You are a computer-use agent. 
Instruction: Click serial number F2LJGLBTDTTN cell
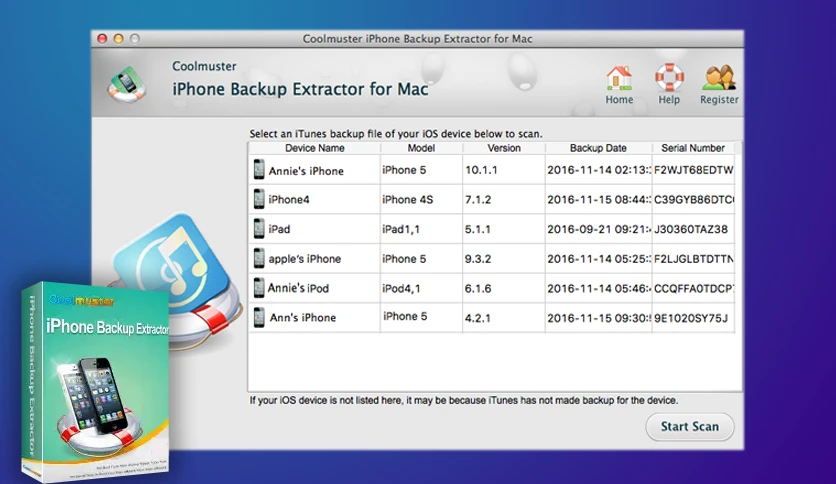[x=693, y=259]
